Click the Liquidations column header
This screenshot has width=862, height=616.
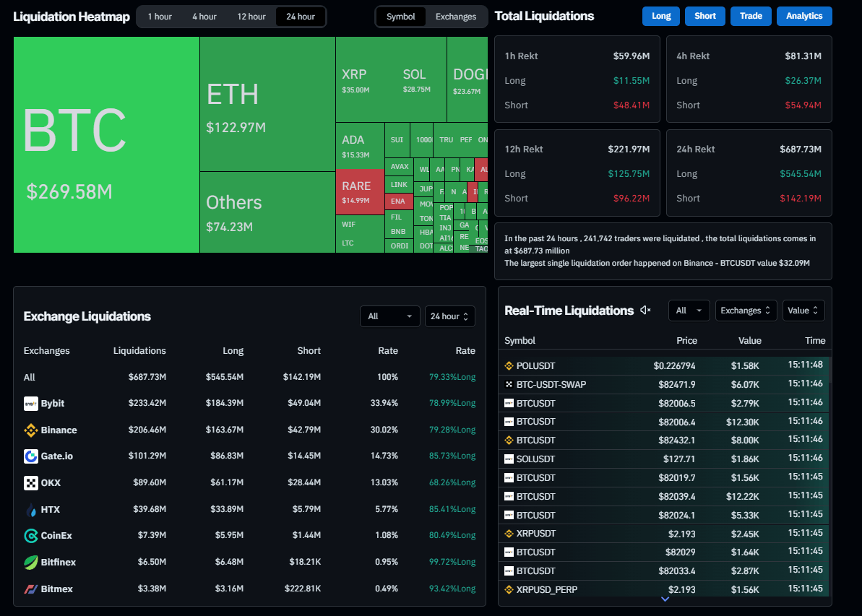tap(139, 350)
